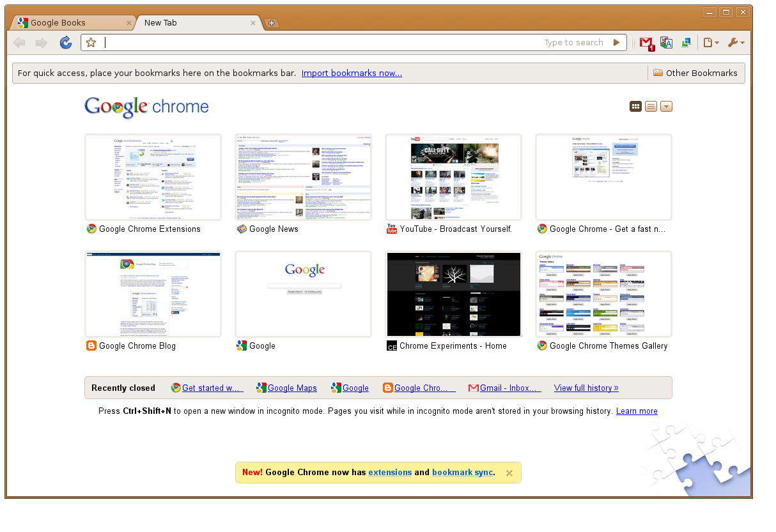Click the Google Chrome Blog title text
The height and width of the screenshot is (532, 776).
(137, 346)
